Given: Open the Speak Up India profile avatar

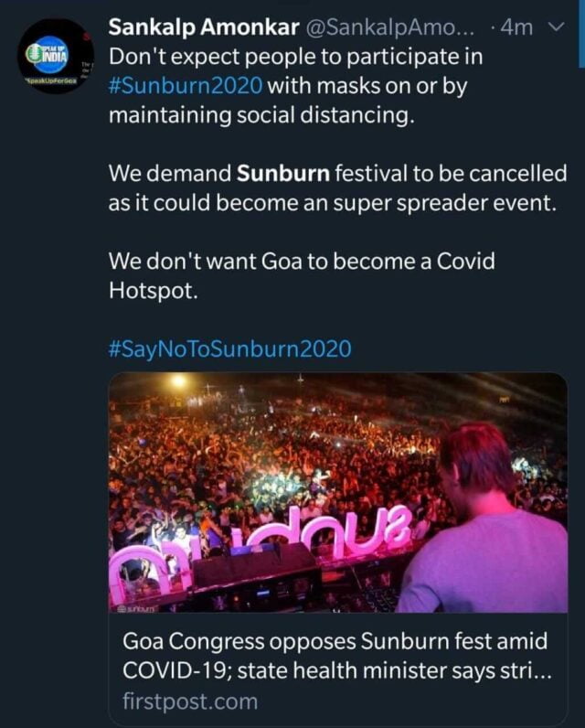Looking at the screenshot, I should (x=56, y=56).
